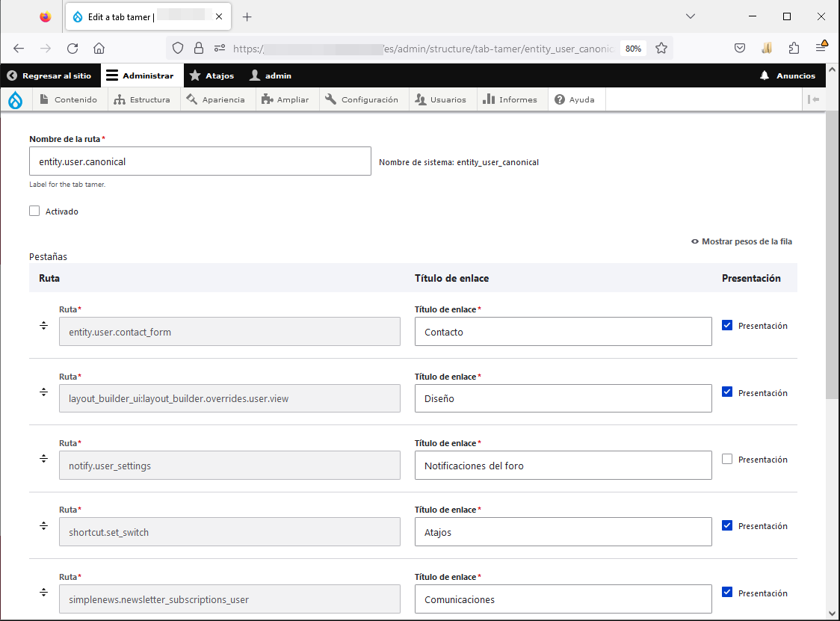
Task: Click the Título de enlace column header
Action: point(451,278)
